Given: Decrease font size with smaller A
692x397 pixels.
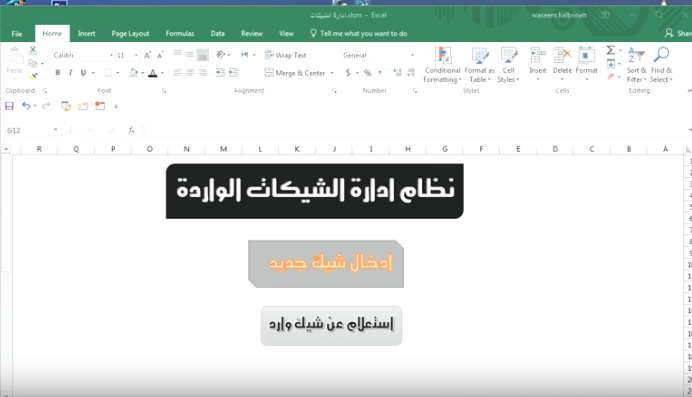Looking at the screenshot, I should [160, 55].
